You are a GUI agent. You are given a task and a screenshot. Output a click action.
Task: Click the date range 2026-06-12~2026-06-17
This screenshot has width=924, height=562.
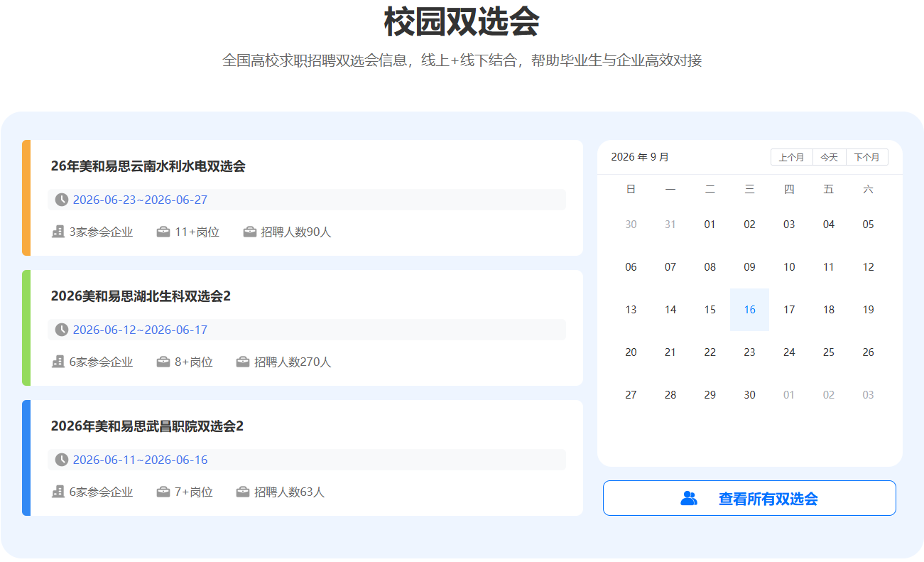(140, 330)
